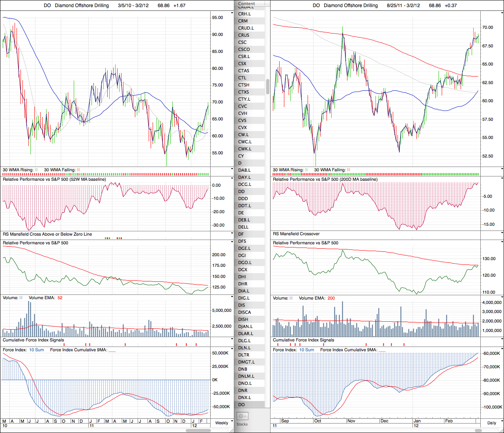
Task: Expand weekly 30 WMA Rising panel menu arrow
Action: click(232, 169)
